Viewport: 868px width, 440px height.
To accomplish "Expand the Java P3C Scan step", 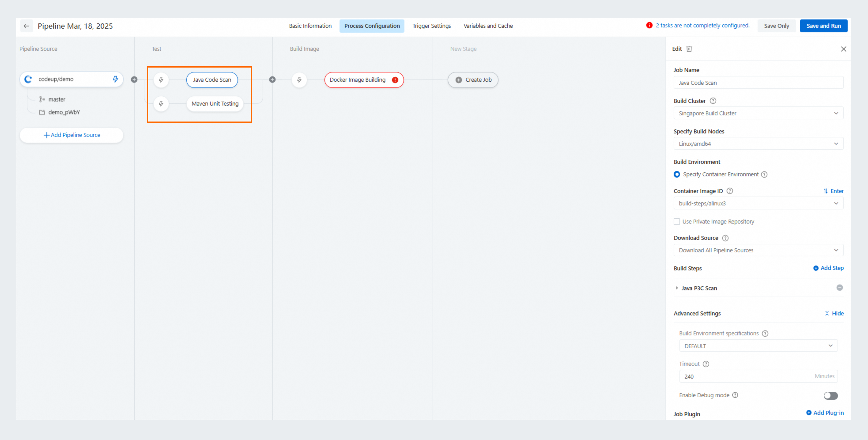I will point(677,288).
